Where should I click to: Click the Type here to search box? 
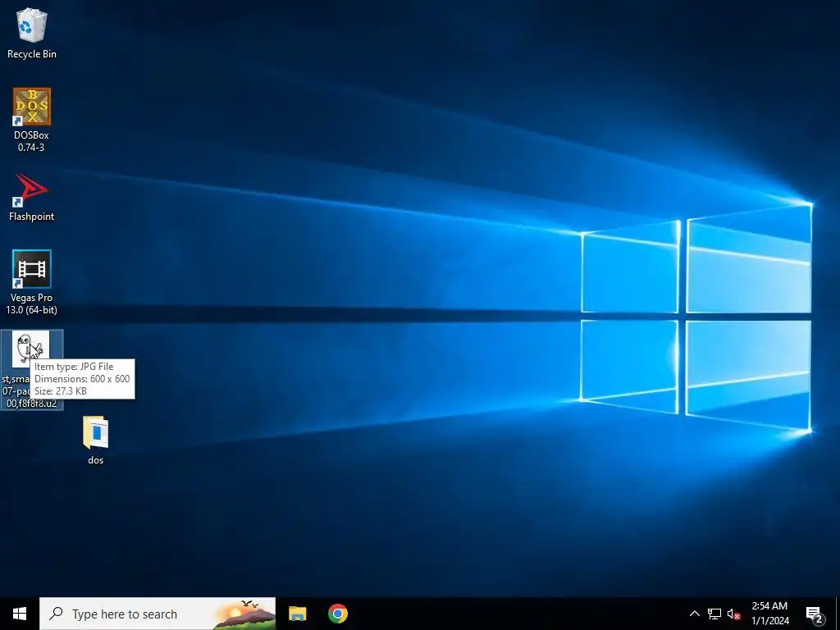[x=157, y=614]
